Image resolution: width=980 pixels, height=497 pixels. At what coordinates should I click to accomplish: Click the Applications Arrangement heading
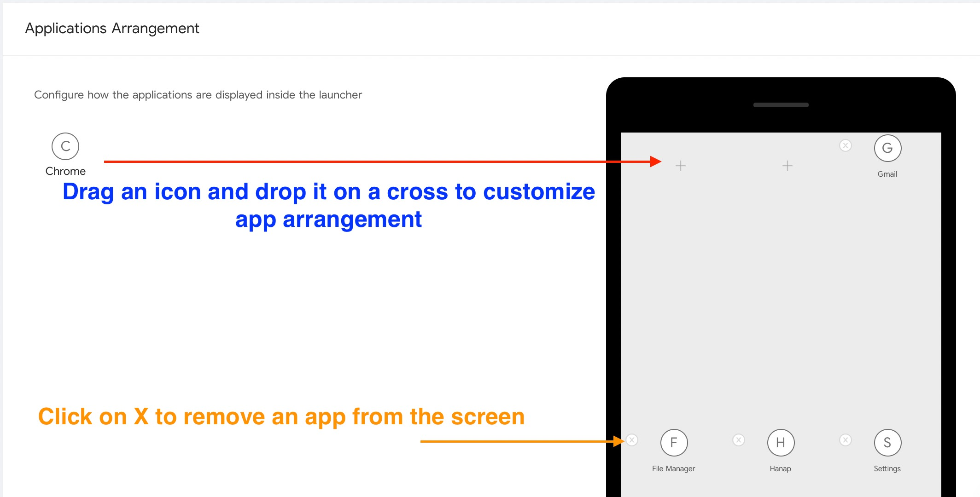112,29
